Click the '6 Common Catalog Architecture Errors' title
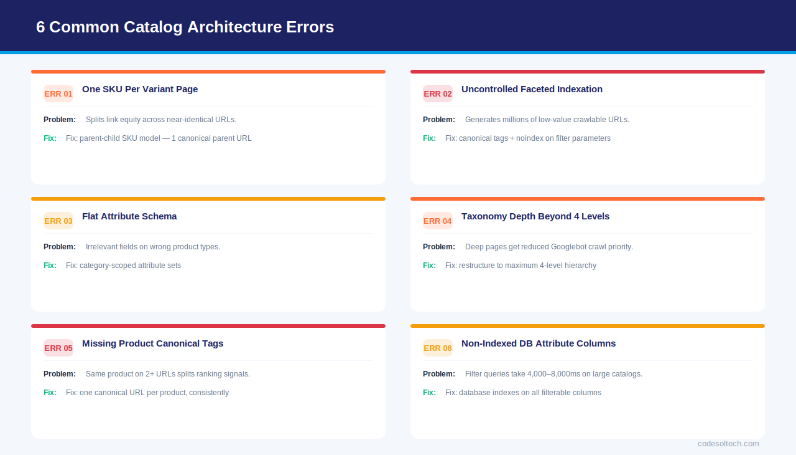Screen dimensions: 796x455 point(185,27)
